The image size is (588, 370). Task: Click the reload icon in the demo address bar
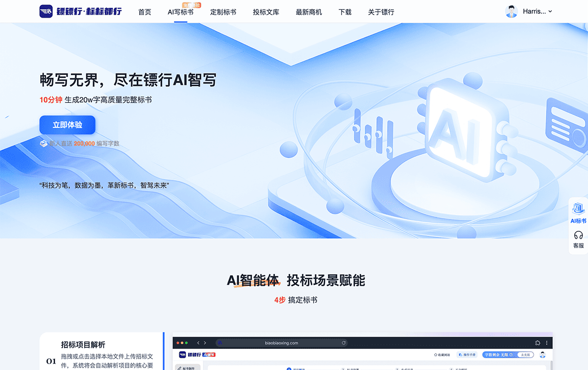(343, 342)
